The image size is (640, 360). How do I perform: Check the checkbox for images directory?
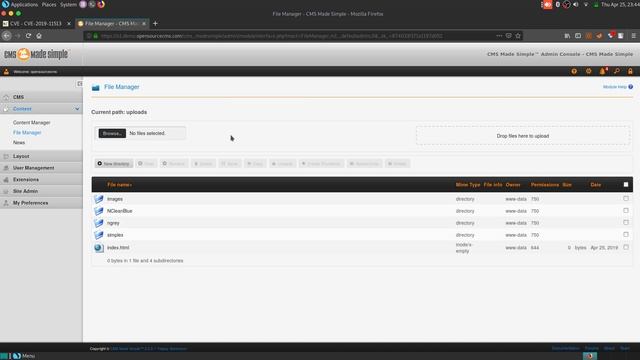[x=626, y=198]
